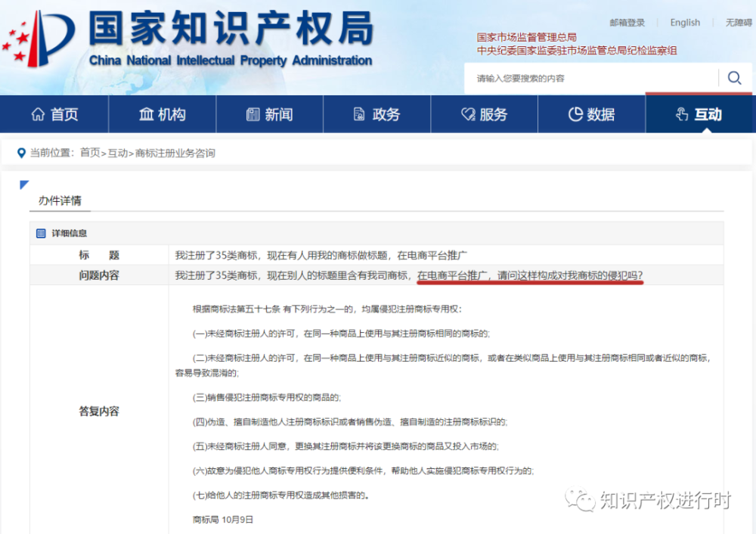
Task: Click reply item (三)销售侵犯注册商标专用权的商品
Action: click(267, 398)
